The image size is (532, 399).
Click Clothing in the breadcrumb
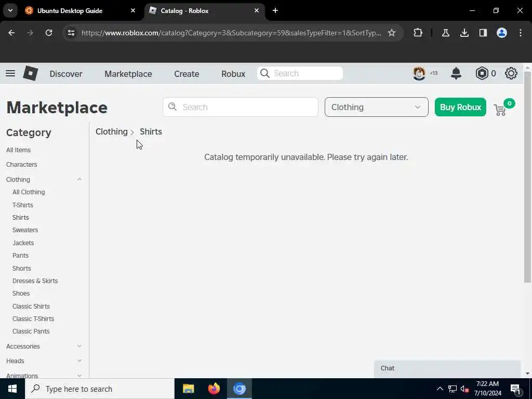112,131
